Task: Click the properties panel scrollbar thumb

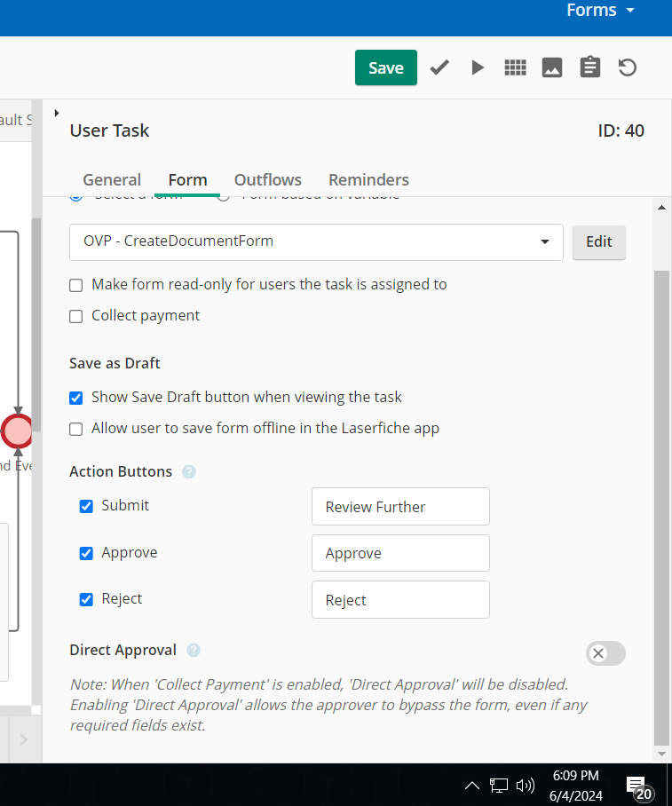Action: [x=661, y=508]
